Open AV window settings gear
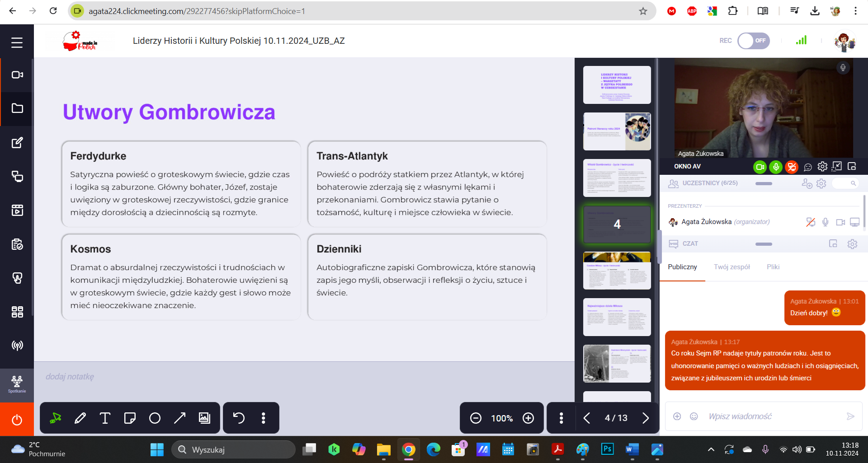 [822, 167]
